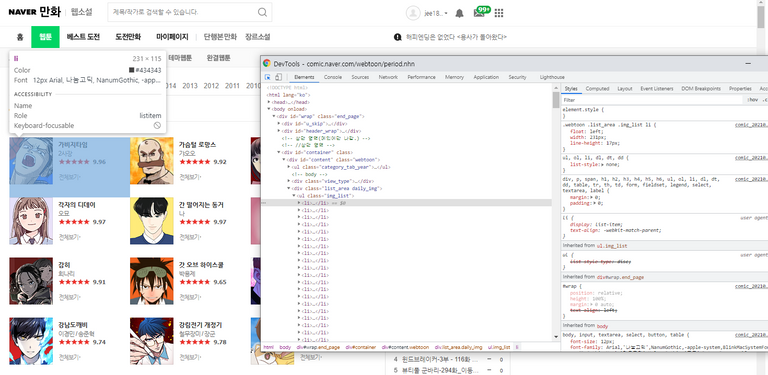
Task: Click the user profile avatar icon
Action: point(413,13)
